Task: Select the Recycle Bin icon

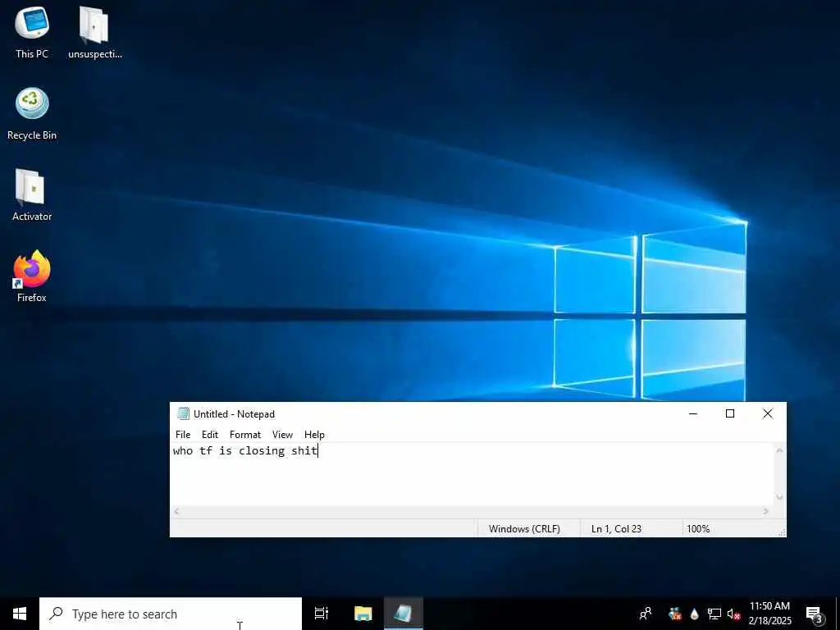Action: (x=32, y=113)
